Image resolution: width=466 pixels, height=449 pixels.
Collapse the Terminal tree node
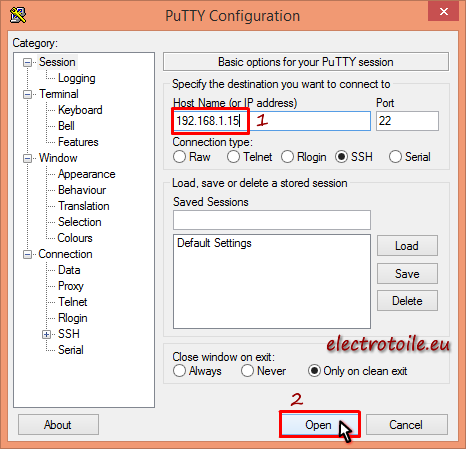[x=27, y=94]
